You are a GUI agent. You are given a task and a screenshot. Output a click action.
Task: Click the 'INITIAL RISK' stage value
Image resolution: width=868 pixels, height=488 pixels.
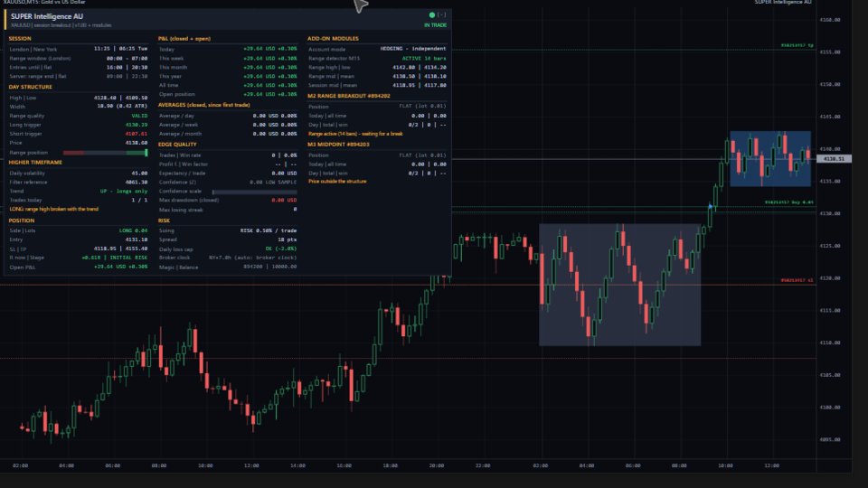[129, 258]
